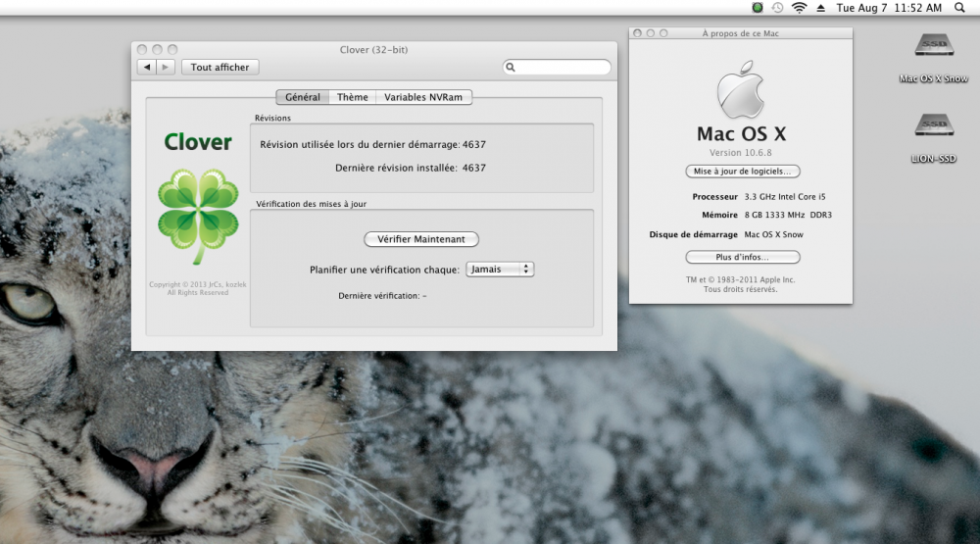Click the Plus d'infos button
The image size is (980, 544).
click(743, 257)
